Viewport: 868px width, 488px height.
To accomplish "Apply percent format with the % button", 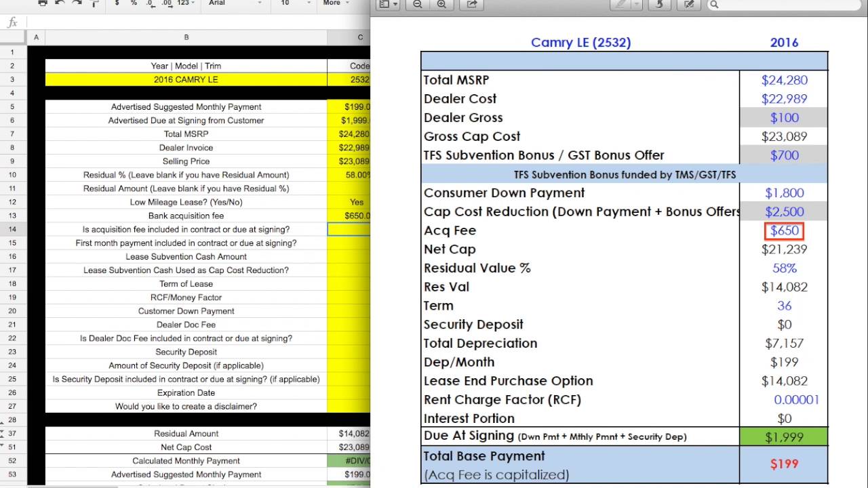I will [x=134, y=3].
